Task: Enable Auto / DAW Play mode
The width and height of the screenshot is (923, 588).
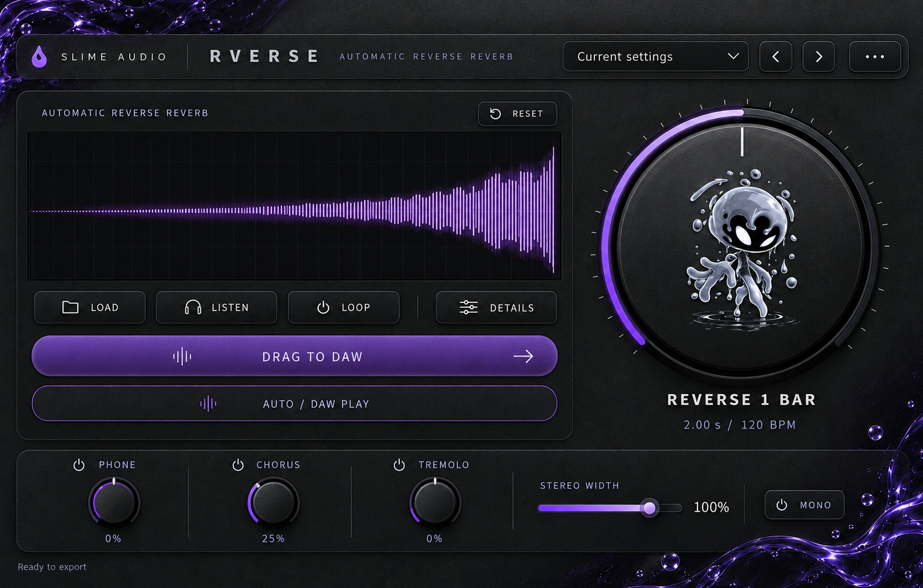Action: coord(294,404)
